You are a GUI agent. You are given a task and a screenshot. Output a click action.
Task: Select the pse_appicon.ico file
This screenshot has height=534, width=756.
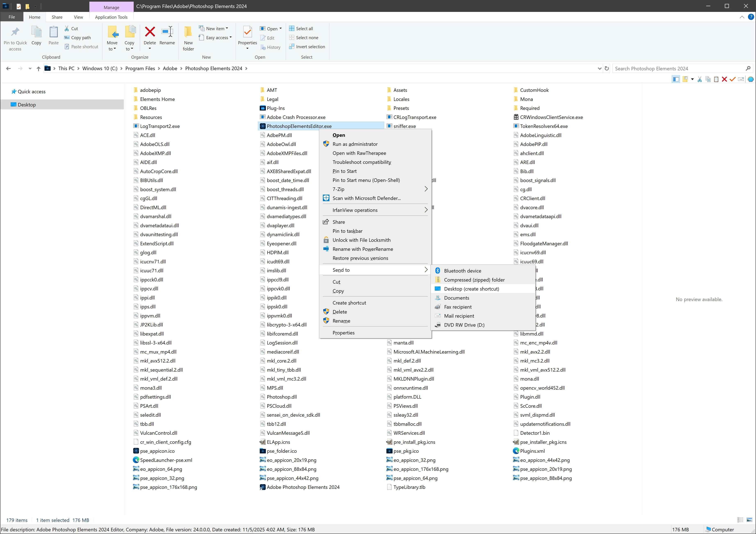(x=154, y=451)
